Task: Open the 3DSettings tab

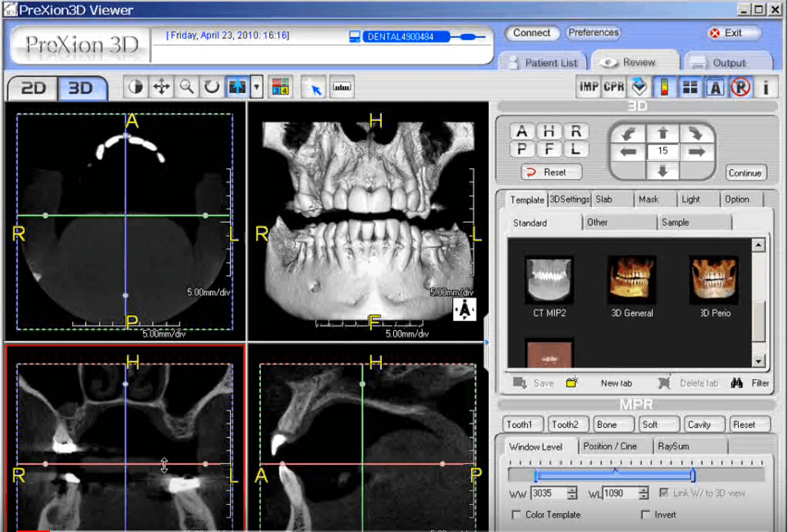Action: pos(569,199)
